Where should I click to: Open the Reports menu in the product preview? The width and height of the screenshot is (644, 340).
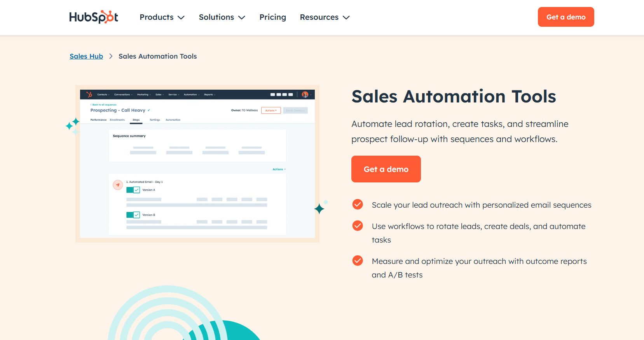click(x=209, y=94)
